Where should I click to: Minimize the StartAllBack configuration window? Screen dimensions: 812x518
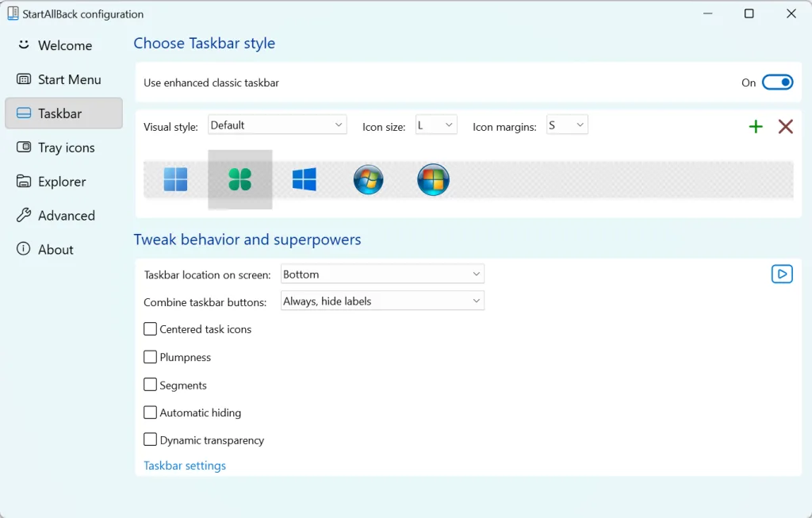pyautogui.click(x=708, y=13)
